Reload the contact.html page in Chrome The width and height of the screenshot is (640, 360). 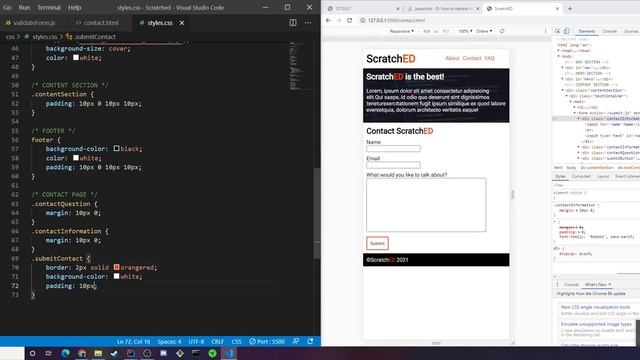pyautogui.click(x=349, y=20)
